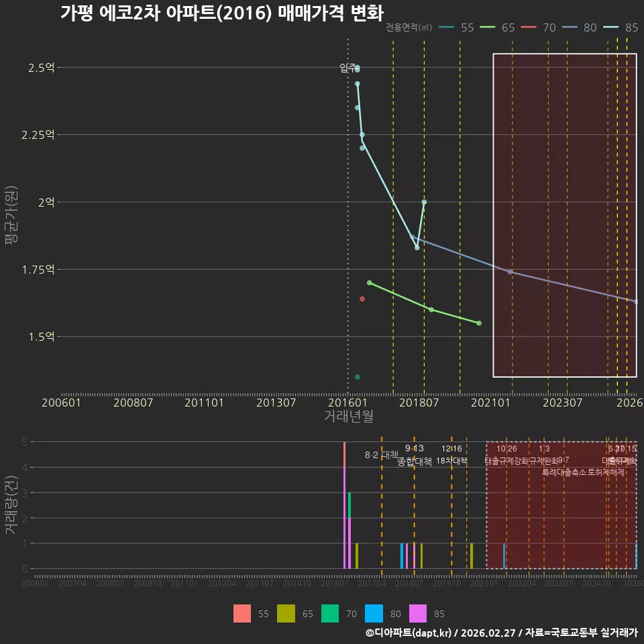
Task: Click the chart title 가평 에코2차 아파트(2016) 매매가격 변화
Action: 222,13
